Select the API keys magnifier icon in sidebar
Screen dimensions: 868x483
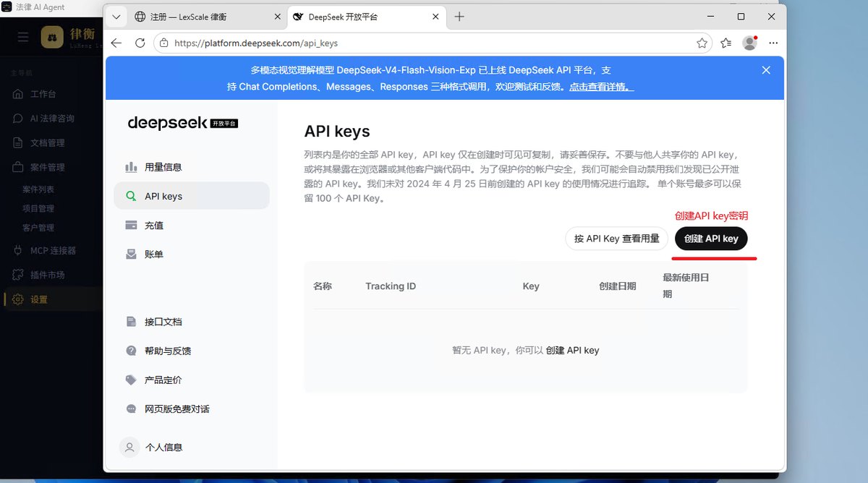tap(131, 196)
